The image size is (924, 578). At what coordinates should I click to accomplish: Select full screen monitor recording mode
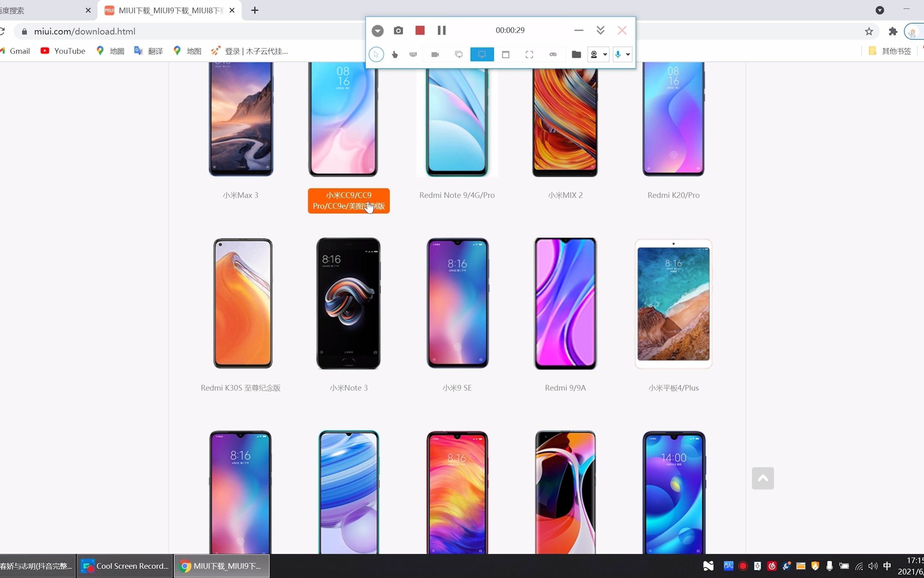point(482,54)
